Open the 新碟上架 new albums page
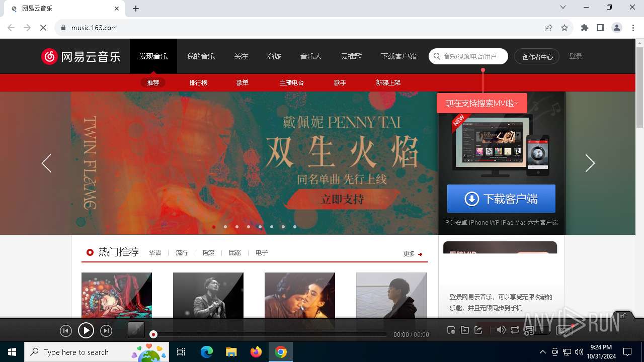 (x=388, y=82)
